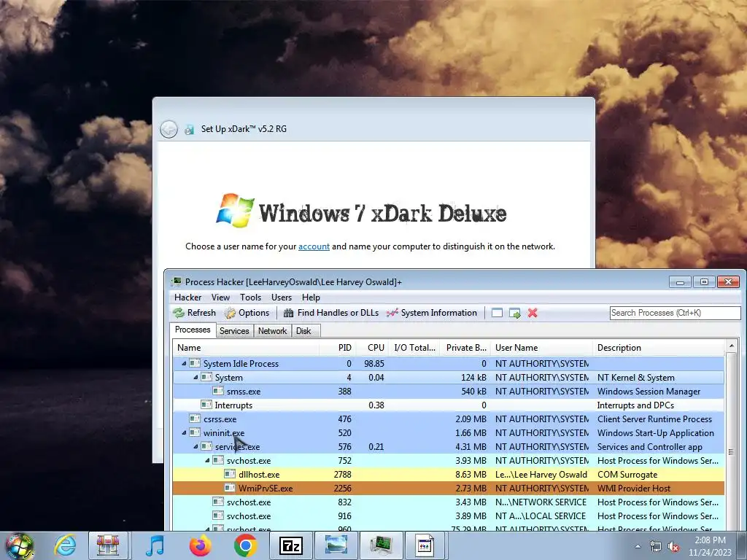Click the smss.exe process icon

pos(218,391)
